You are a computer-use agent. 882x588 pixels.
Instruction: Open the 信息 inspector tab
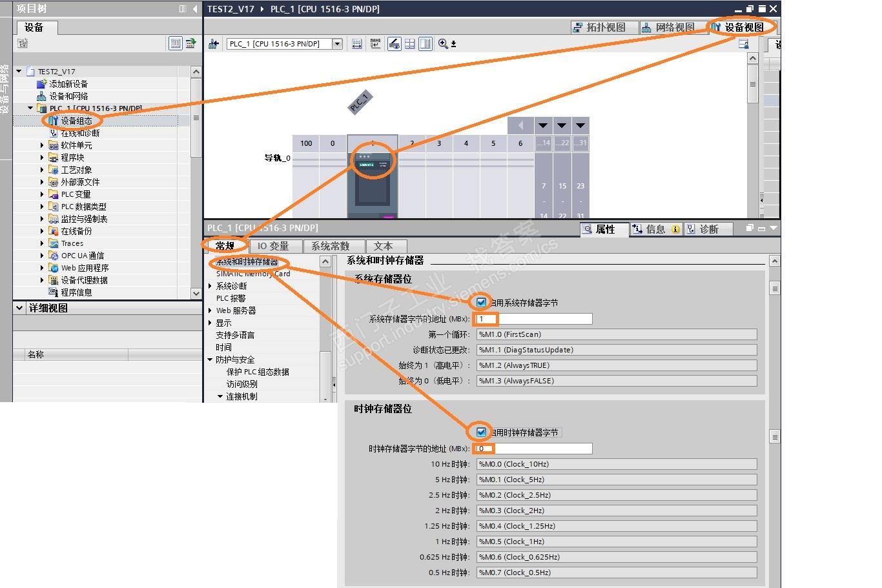click(x=655, y=229)
